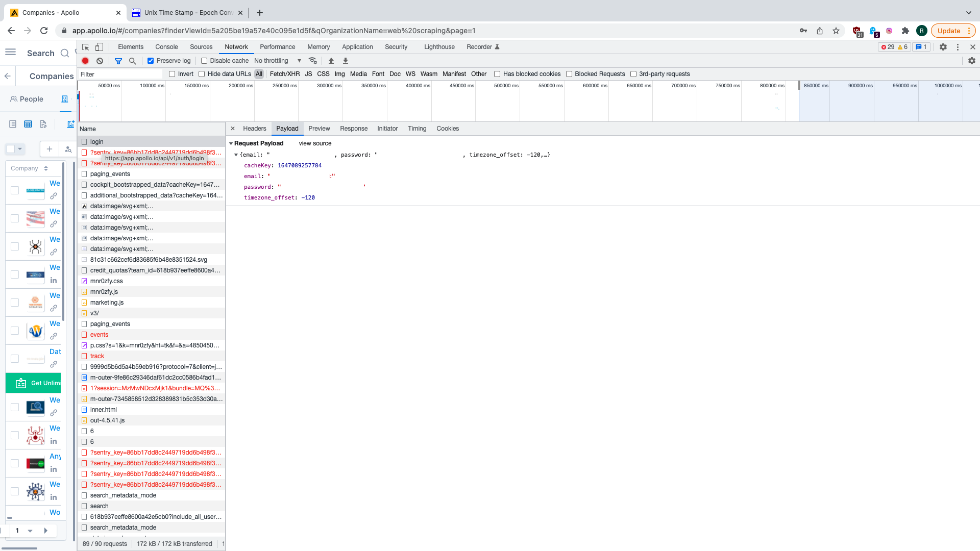Click the errors count 29 badge
The image size is (980, 551).
[x=888, y=47]
